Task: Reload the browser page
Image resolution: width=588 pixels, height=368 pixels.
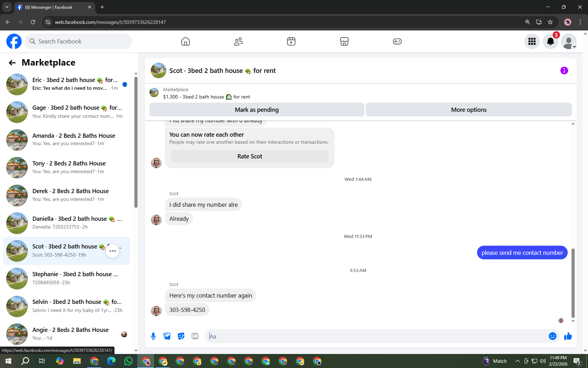Action: (x=33, y=22)
